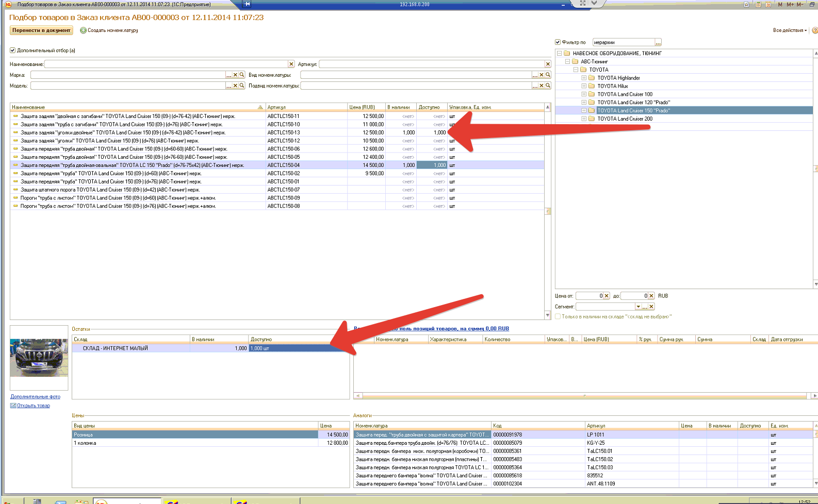Toggle the Дополнительный отбор checkbox
818x504 pixels.
point(13,51)
